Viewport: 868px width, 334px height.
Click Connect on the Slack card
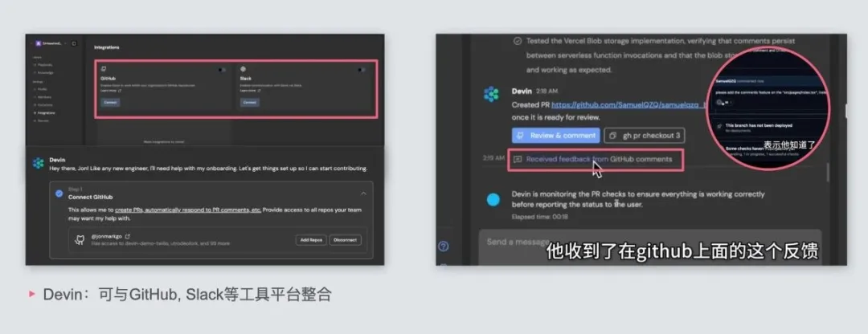tap(250, 102)
